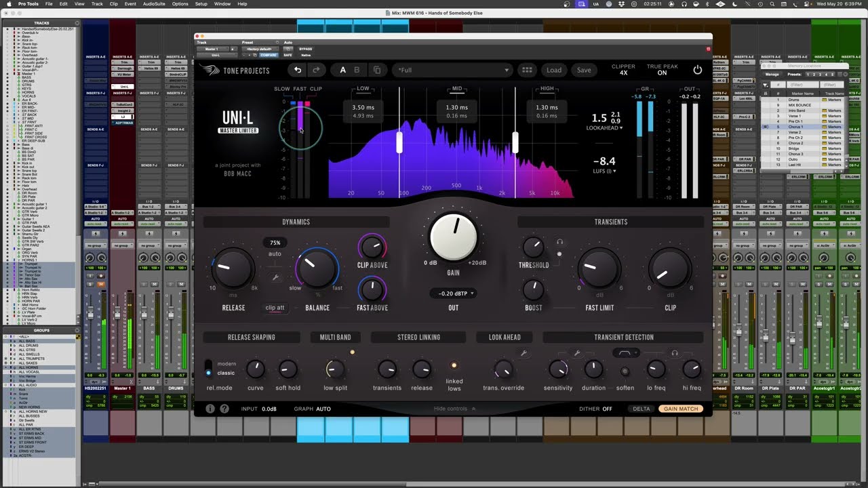Select the transient detection filter shape icon

pyautogui.click(x=625, y=353)
